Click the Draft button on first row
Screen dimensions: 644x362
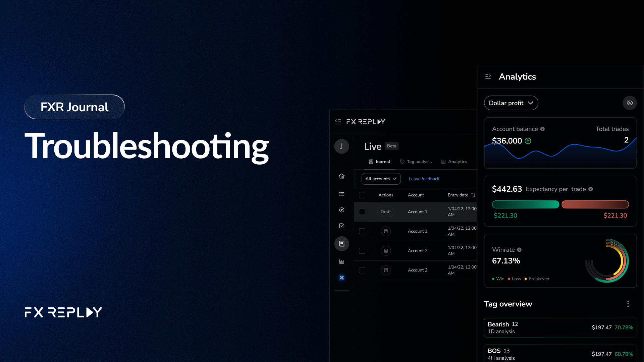[385, 212]
